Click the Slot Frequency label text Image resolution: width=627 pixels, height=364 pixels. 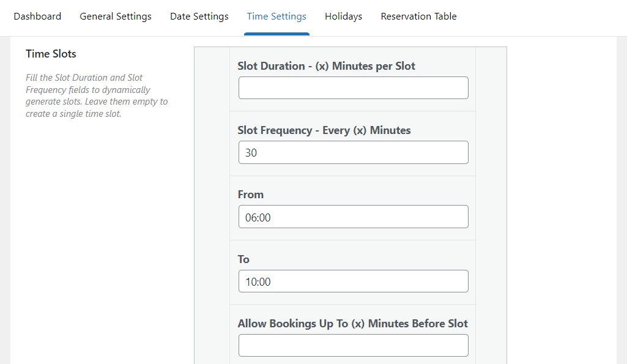coord(324,130)
